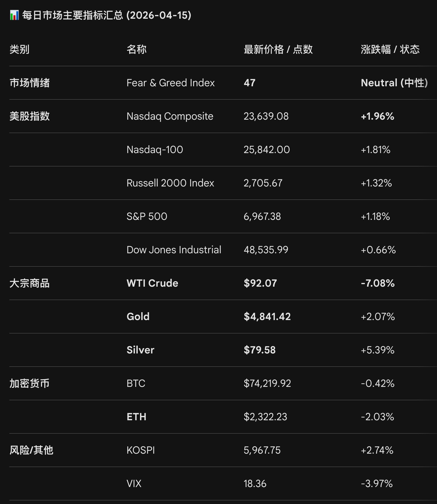Select the Nasdaq Composite row name
Viewport: 437px width, 504px height.
(x=170, y=116)
